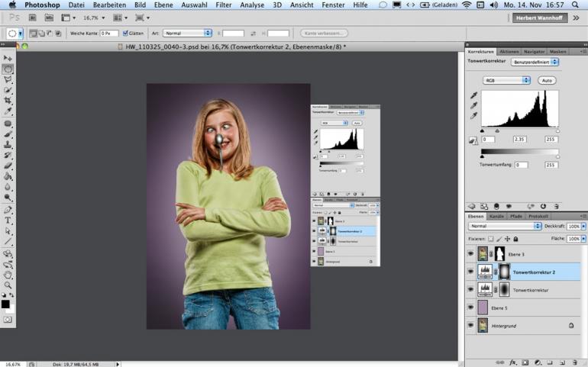Open the Fläche slider arrow
The height and width of the screenshot is (367, 588).
(x=583, y=238)
